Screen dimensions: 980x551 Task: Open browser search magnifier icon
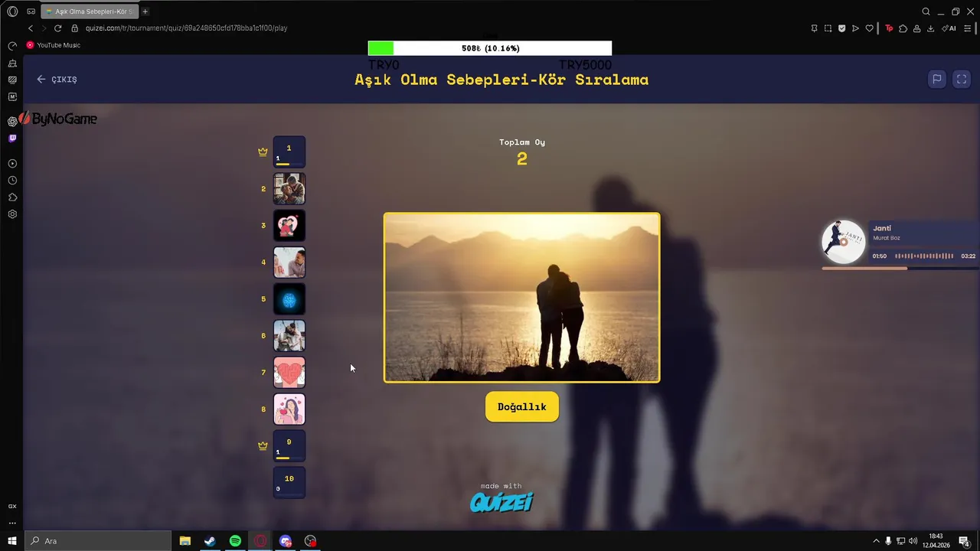(x=926, y=11)
